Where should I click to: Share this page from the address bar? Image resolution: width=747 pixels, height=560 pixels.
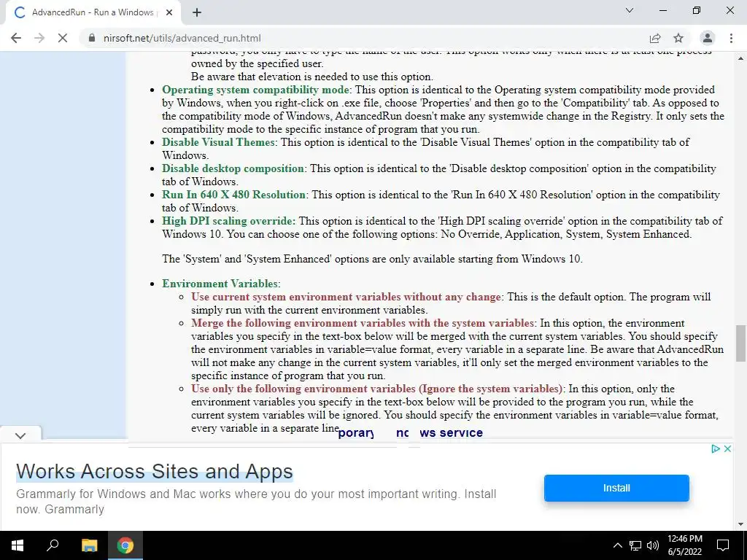655,38
